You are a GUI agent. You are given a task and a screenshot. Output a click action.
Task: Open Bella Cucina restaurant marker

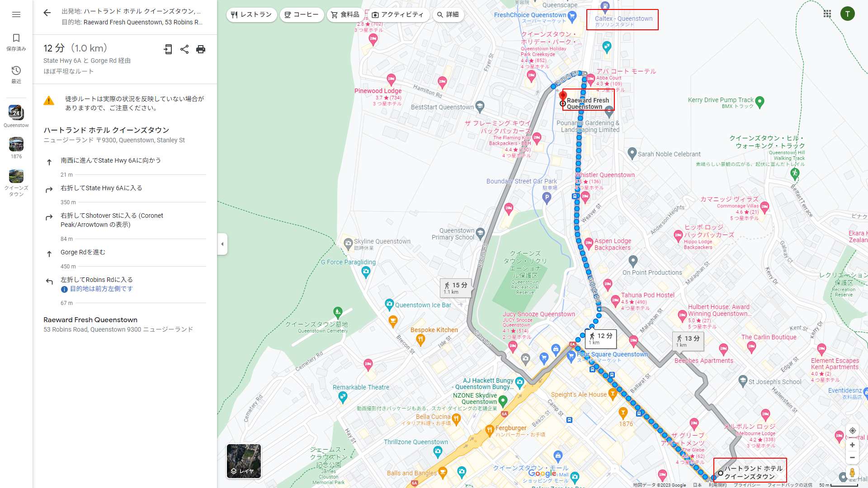[x=456, y=419]
